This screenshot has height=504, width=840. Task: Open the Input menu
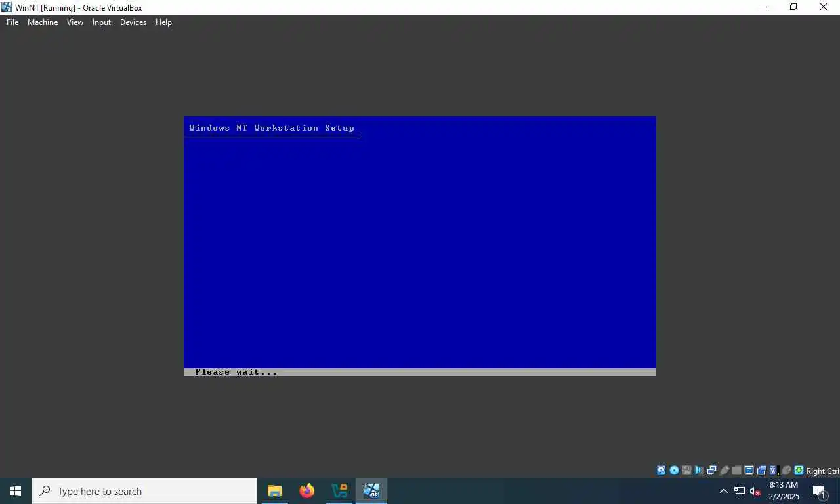click(102, 22)
